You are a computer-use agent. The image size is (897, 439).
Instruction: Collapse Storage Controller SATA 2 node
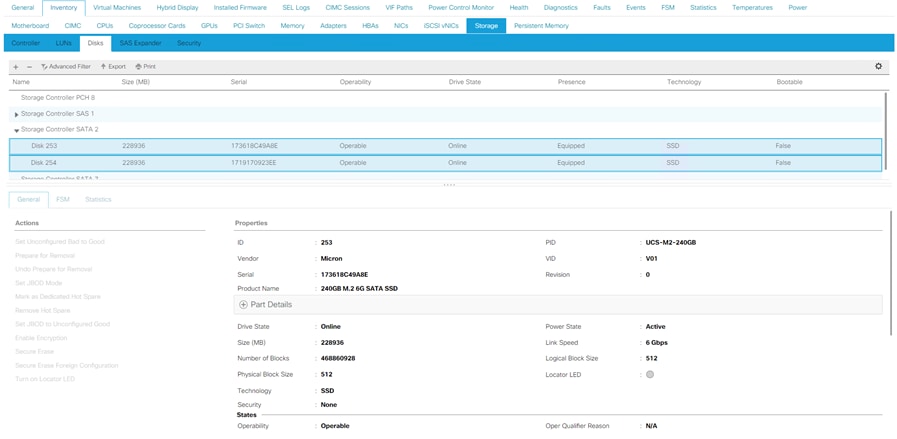coord(17,130)
